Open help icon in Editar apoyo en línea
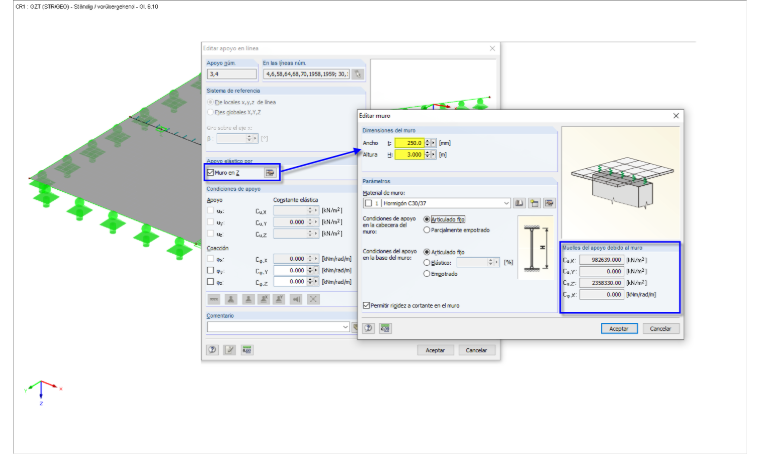This screenshot has height=454, width=760. point(212,350)
